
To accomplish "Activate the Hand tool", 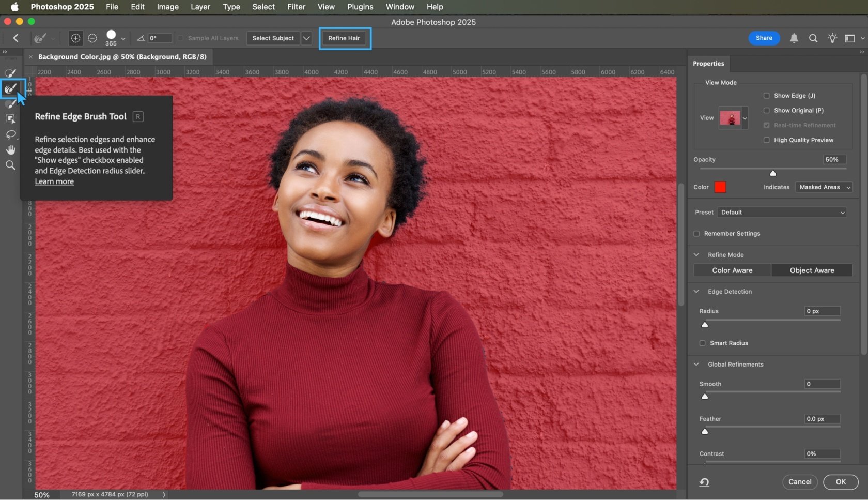I will click(11, 150).
